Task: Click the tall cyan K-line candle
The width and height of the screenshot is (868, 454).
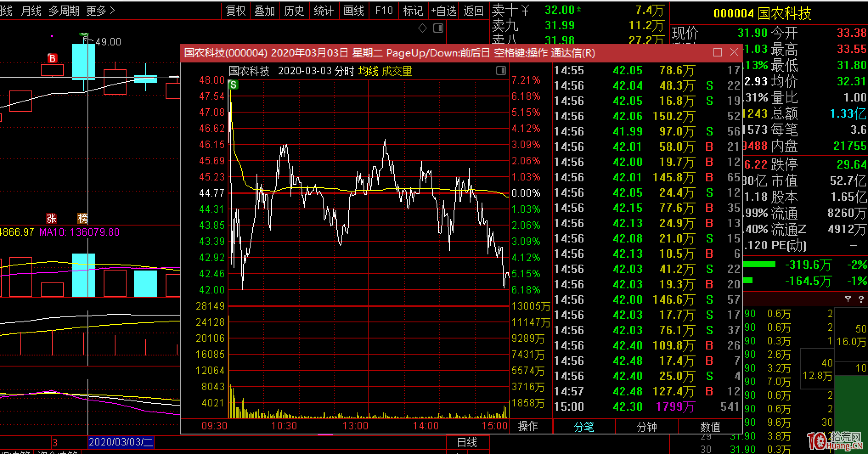Action: (x=84, y=62)
